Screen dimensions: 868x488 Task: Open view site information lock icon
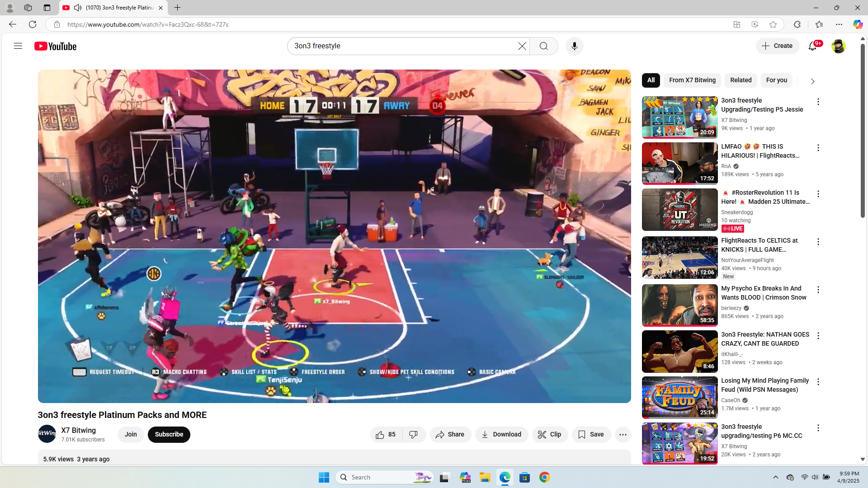[57, 24]
